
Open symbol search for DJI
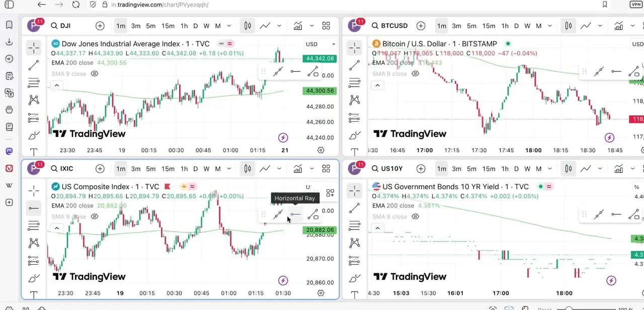tap(60, 26)
